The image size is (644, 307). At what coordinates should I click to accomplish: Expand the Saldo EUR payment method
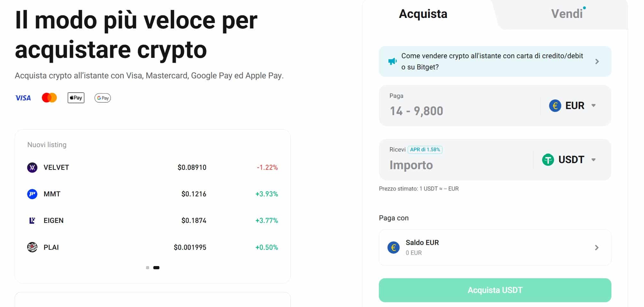coord(596,248)
